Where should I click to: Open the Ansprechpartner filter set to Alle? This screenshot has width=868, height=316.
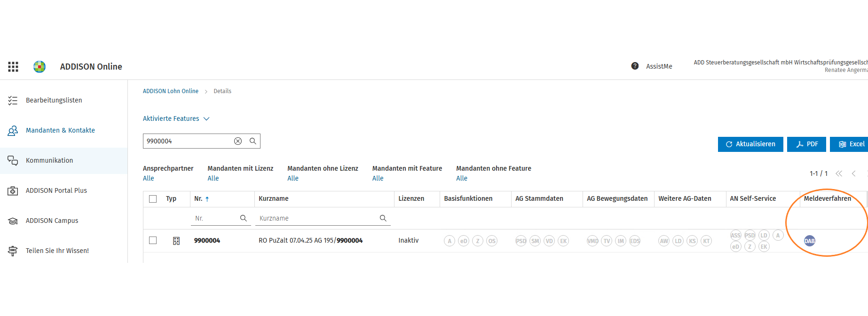click(149, 178)
